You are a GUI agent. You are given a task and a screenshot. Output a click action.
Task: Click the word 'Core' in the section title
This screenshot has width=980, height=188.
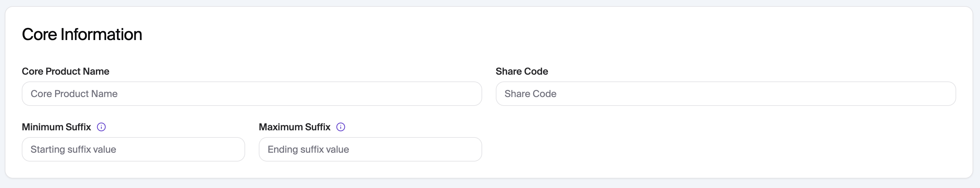[39, 35]
